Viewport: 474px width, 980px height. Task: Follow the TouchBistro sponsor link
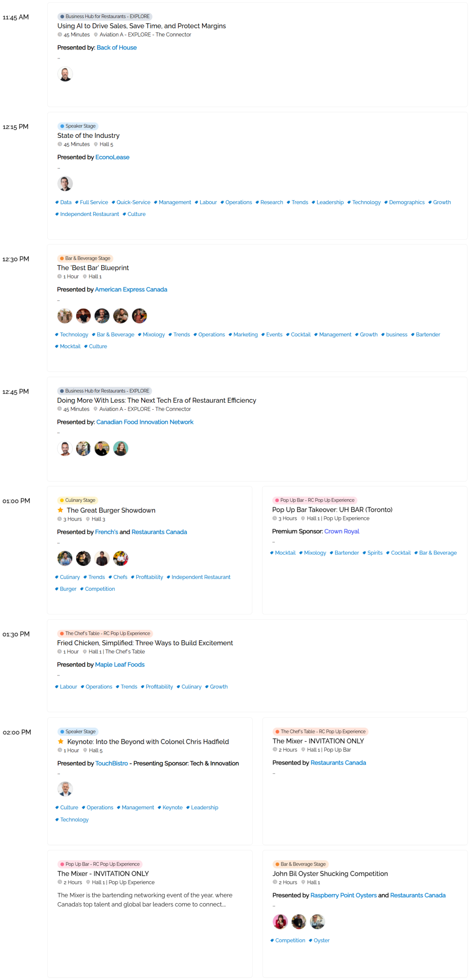pos(112,763)
